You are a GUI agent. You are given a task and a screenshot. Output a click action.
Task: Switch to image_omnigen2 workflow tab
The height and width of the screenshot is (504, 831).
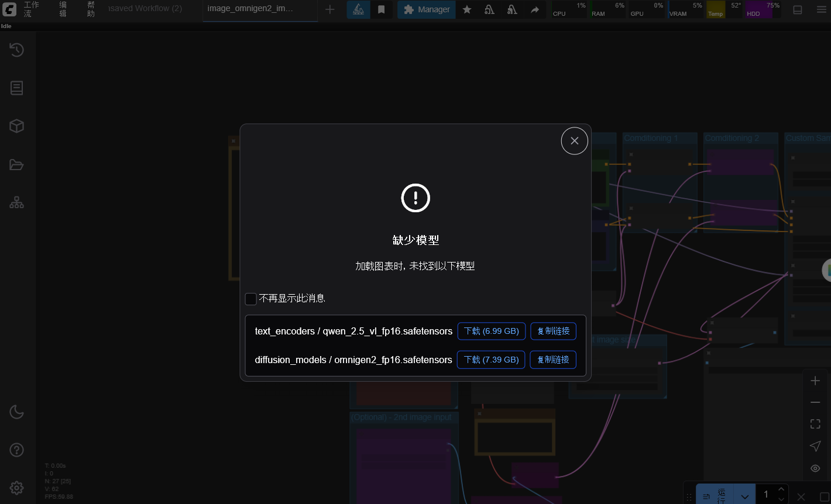(x=250, y=9)
